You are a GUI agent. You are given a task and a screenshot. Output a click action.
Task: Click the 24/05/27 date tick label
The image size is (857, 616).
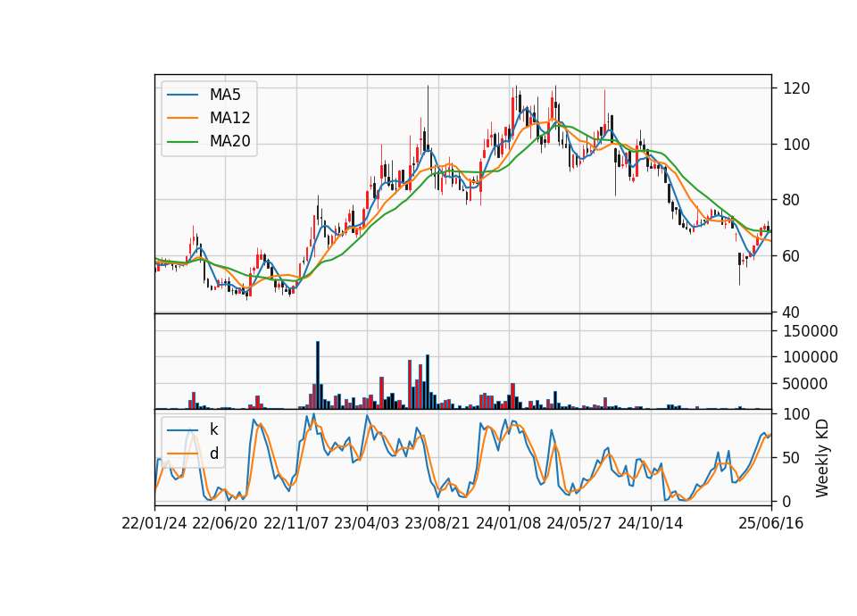click(579, 524)
